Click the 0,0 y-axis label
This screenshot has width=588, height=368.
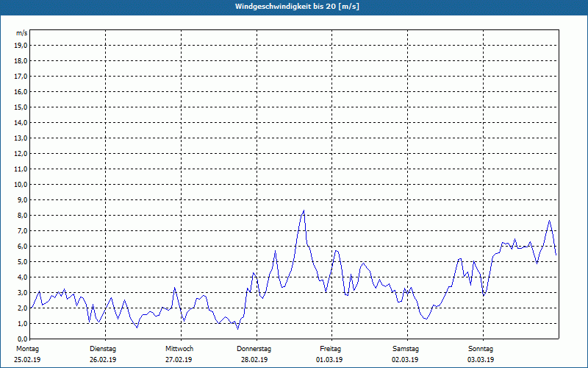(x=22, y=339)
